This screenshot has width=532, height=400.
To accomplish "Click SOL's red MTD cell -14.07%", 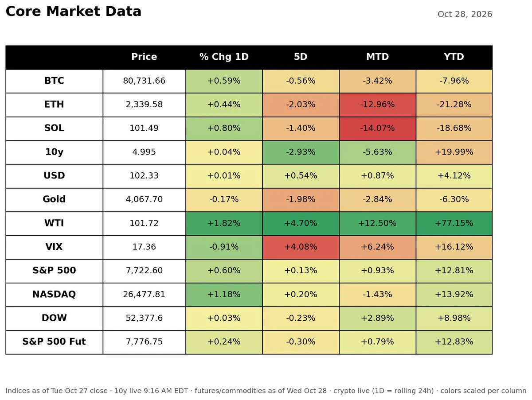I will pos(377,128).
